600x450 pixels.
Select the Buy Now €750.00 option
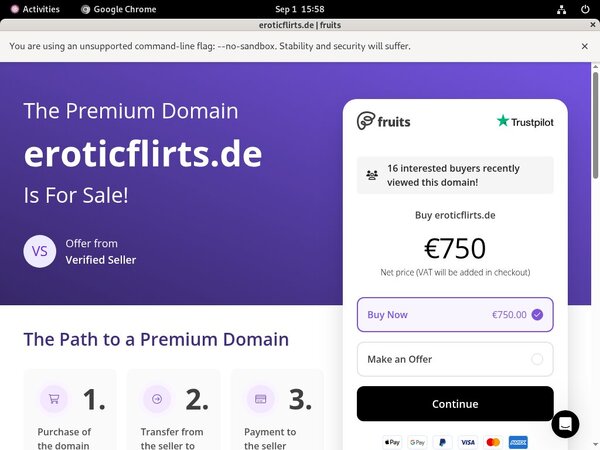[455, 314]
